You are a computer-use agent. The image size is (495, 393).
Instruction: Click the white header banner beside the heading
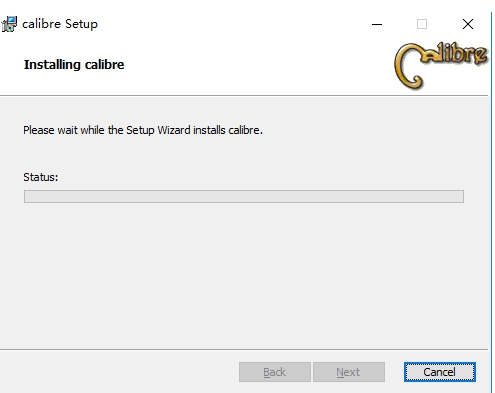tap(257, 65)
